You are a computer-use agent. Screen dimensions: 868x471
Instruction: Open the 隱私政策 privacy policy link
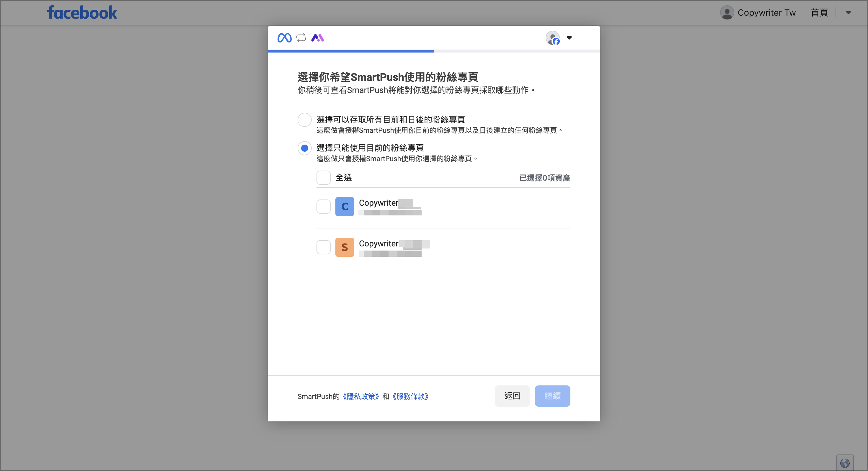tap(361, 397)
